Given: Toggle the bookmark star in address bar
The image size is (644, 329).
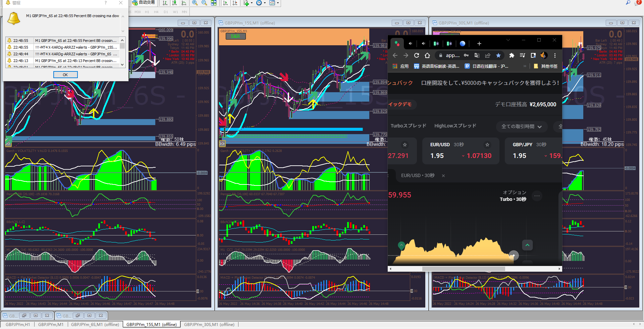Looking at the screenshot, I should pos(498,55).
